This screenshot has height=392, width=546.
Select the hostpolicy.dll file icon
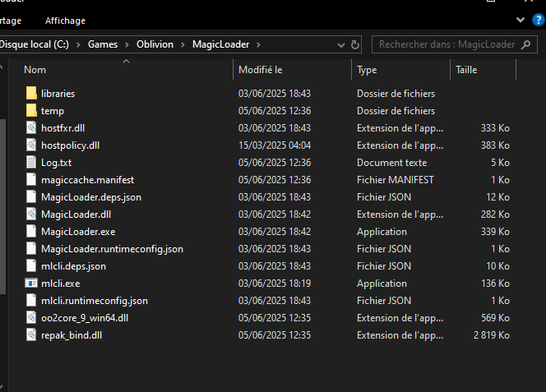pos(31,145)
